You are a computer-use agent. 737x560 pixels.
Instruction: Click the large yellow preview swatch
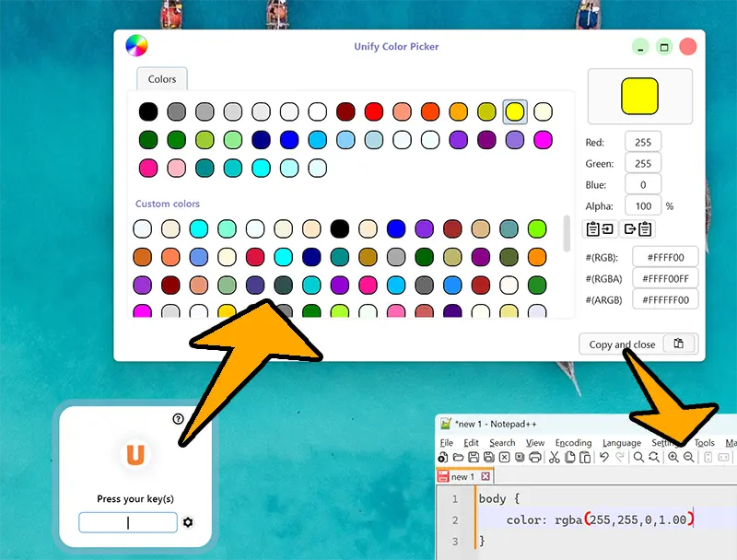(639, 97)
